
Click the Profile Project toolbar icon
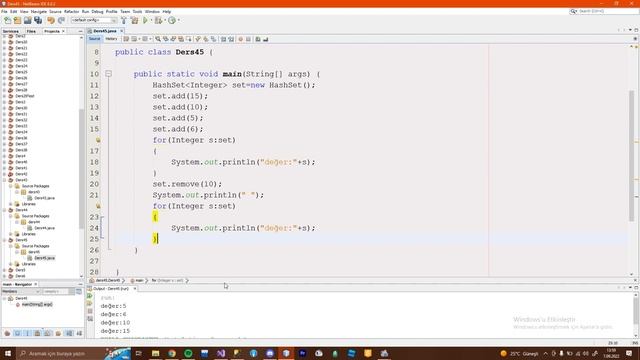tap(172, 20)
